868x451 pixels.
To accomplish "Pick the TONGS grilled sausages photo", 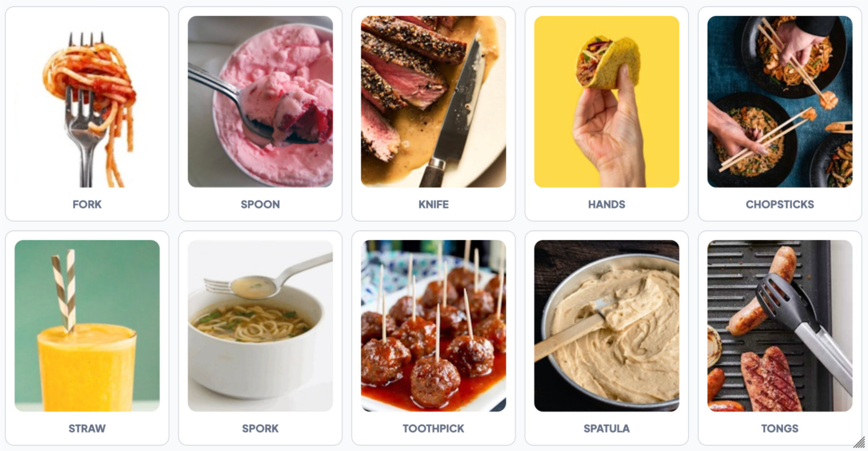I will [x=780, y=326].
